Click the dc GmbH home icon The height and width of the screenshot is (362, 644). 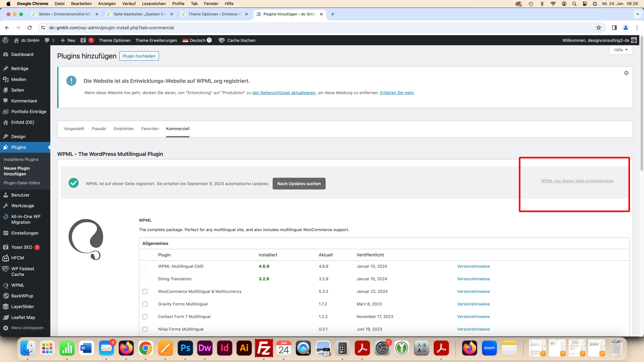(16, 40)
